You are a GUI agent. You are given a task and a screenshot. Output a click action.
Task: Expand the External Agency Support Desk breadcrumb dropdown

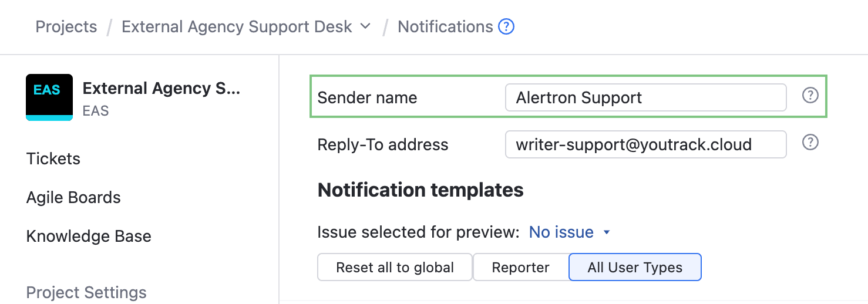pos(365,26)
